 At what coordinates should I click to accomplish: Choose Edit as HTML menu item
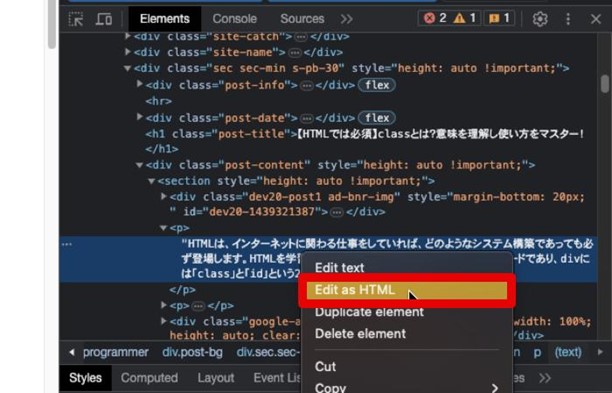point(406,290)
